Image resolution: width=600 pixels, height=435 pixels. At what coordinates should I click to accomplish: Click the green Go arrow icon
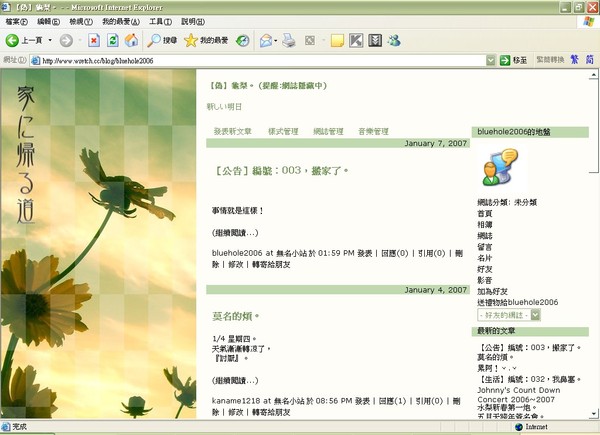pyautogui.click(x=505, y=60)
